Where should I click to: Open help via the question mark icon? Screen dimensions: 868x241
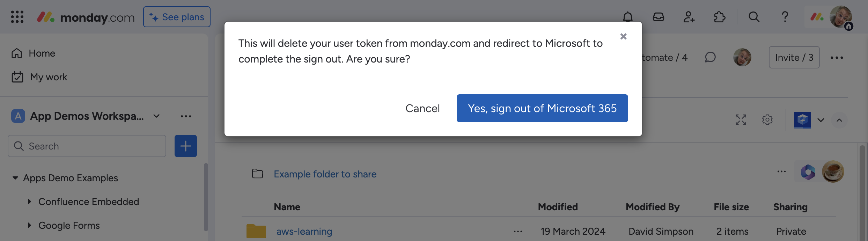pos(785,17)
